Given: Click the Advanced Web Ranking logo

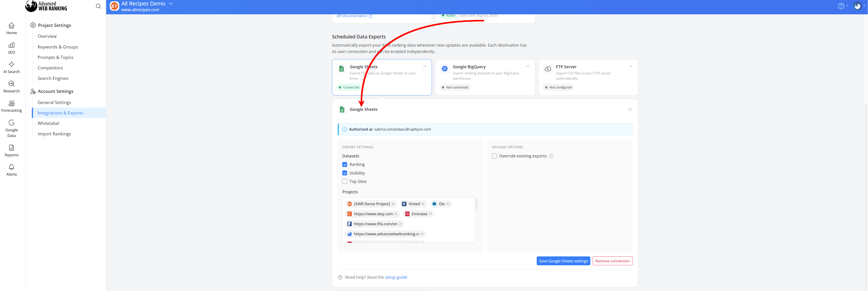Looking at the screenshot, I should click(46, 6).
